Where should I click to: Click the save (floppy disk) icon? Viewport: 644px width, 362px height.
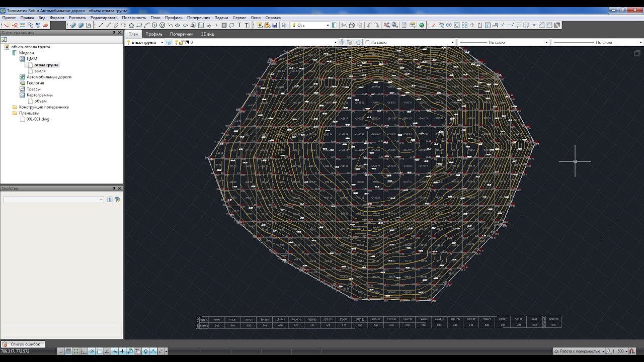pyautogui.click(x=274, y=25)
